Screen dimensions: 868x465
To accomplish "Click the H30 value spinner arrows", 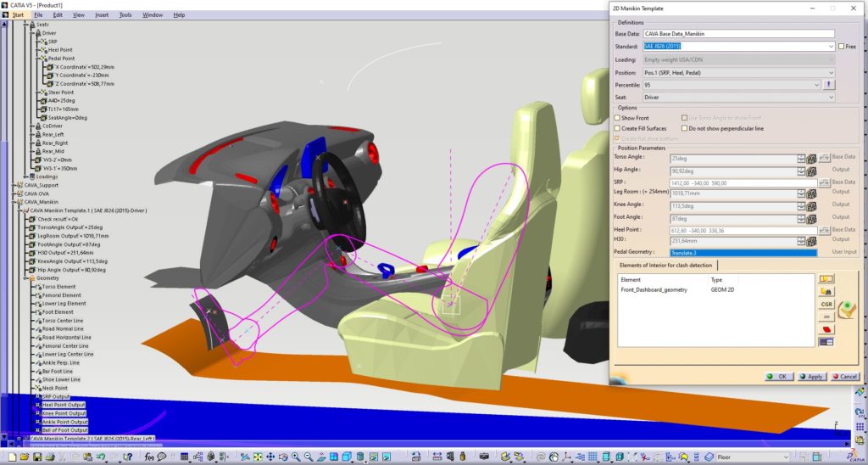I will coord(801,242).
